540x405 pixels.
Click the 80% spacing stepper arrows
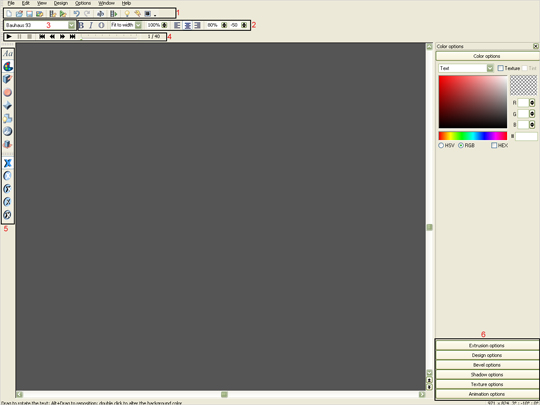[x=224, y=25]
